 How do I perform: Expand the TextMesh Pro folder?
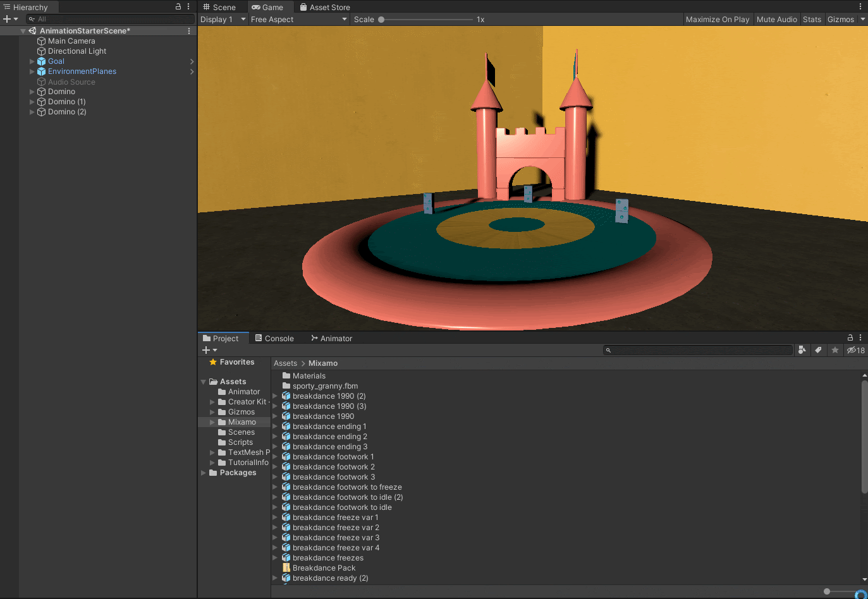tap(212, 452)
